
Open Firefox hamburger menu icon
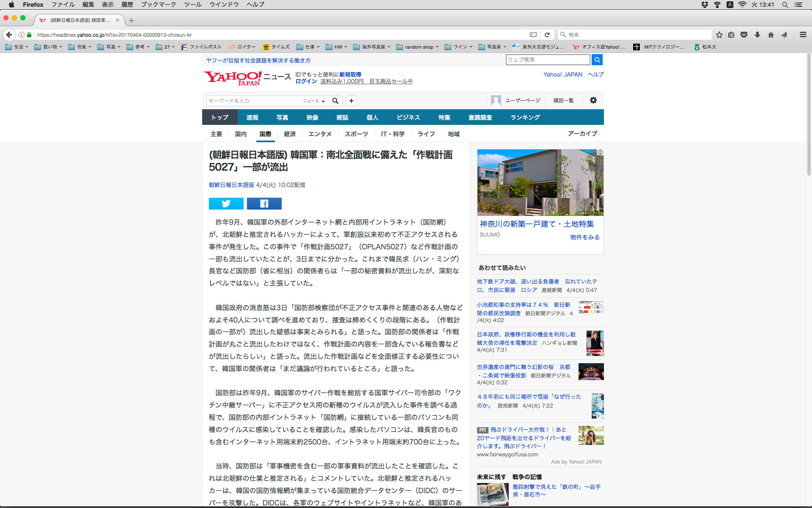point(803,35)
